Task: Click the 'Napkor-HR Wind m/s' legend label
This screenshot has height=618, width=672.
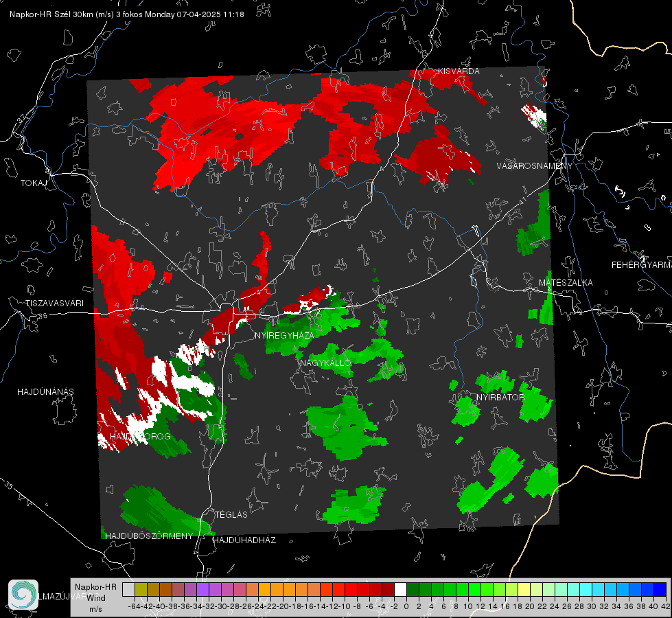Action: 95,597
